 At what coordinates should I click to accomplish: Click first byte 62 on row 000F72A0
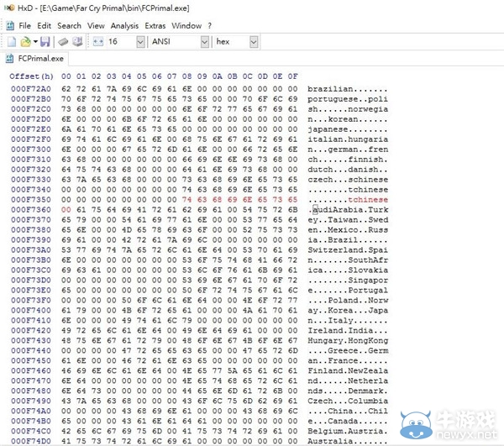(x=66, y=89)
